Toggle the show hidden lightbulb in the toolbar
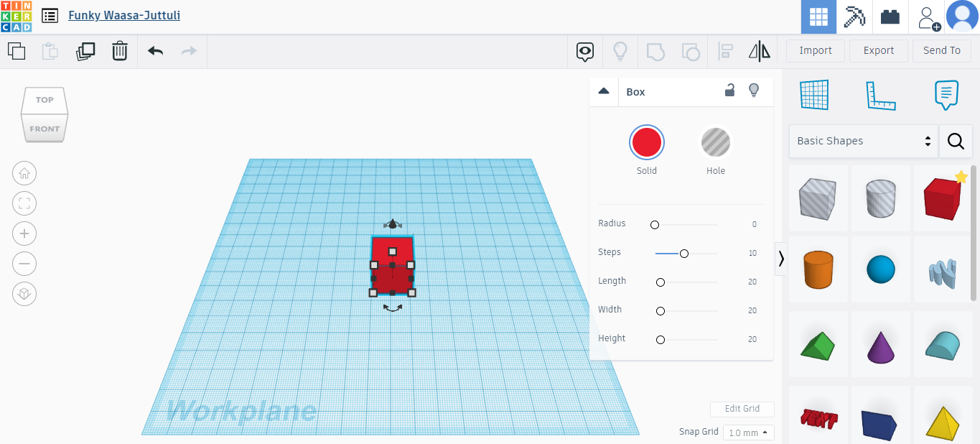 click(620, 51)
